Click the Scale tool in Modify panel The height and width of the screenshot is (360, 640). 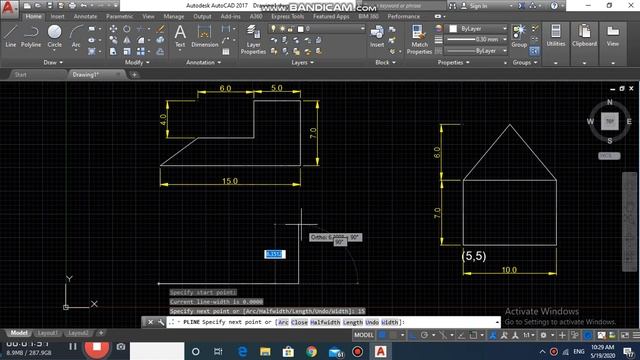coord(127,52)
